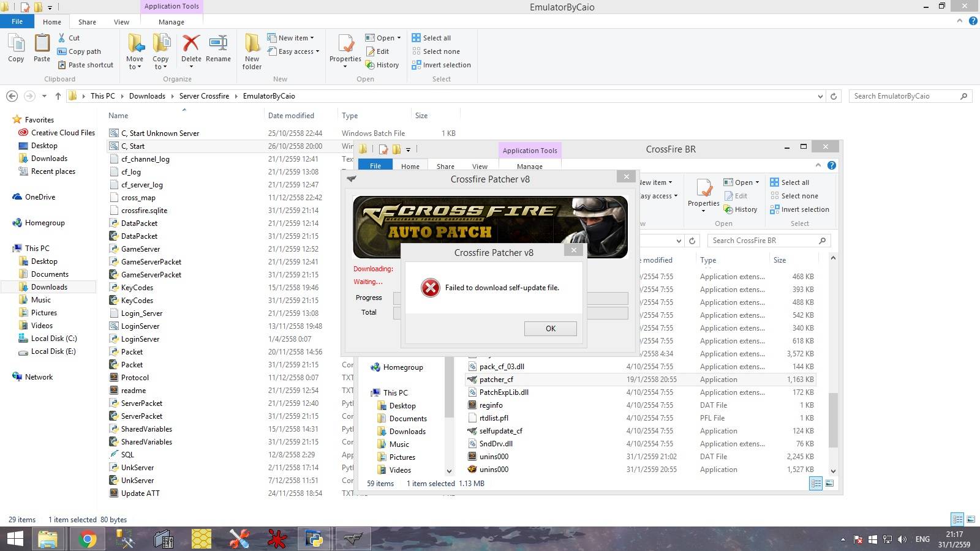This screenshot has height=551, width=980.
Task: Select the crossfire.sqlite file
Action: pos(144,210)
